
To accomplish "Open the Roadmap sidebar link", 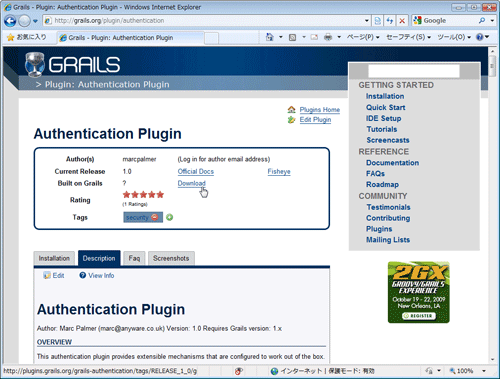I will click(x=382, y=184).
